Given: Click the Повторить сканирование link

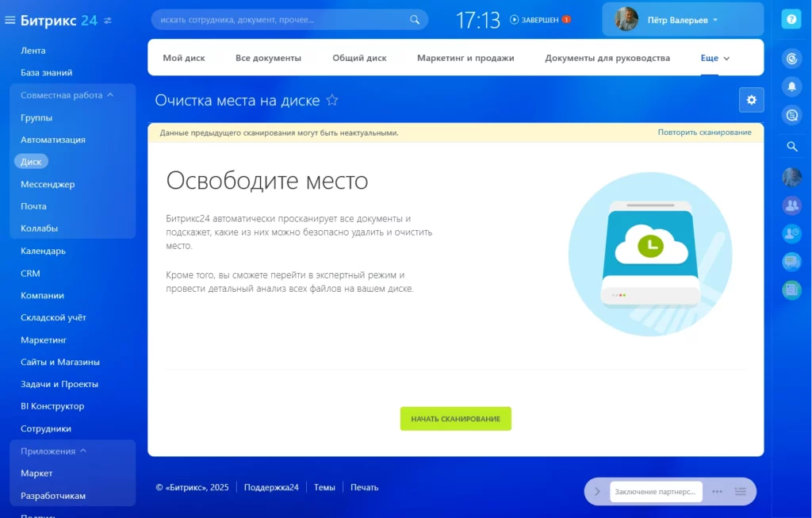Looking at the screenshot, I should point(705,132).
